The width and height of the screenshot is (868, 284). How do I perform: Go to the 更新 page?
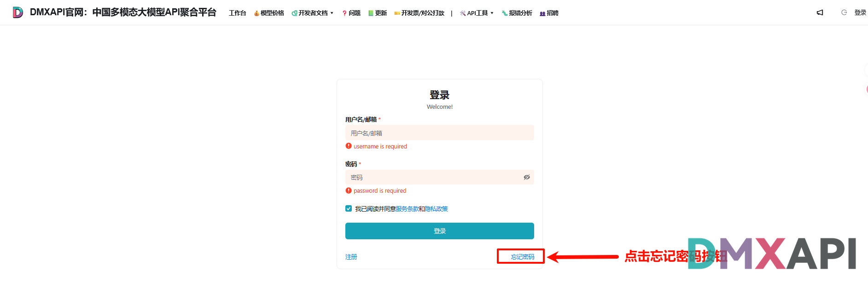pyautogui.click(x=378, y=13)
